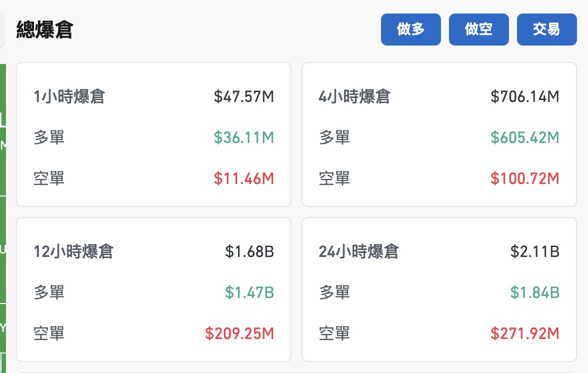Click the 24-hour long value $1.84B
The width and height of the screenshot is (588, 373).
click(534, 292)
